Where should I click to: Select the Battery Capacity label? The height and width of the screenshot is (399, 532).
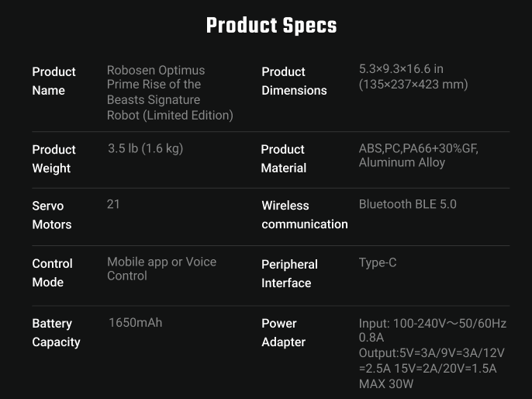click(56, 332)
